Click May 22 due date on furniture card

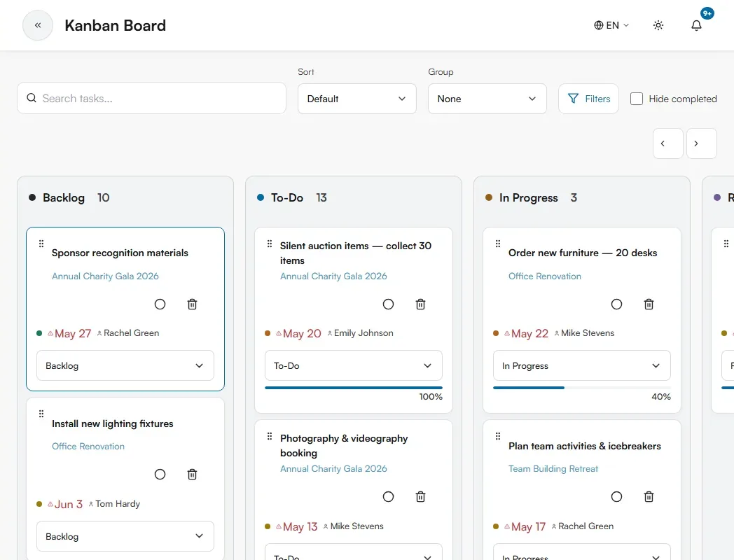530,334
